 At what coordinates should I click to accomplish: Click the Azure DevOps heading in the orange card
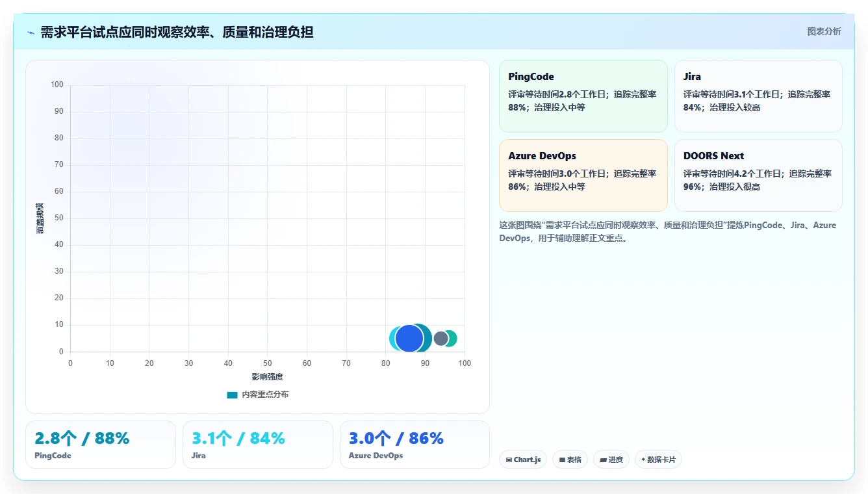[542, 156]
